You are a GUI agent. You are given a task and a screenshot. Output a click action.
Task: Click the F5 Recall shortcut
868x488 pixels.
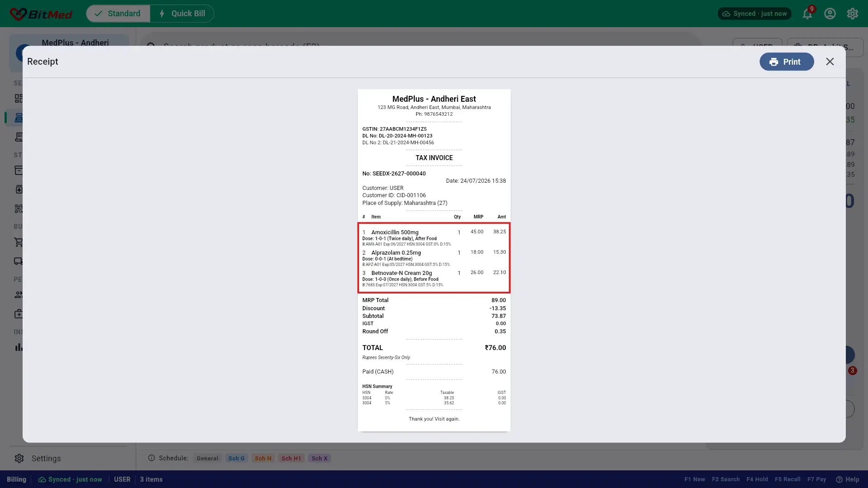point(787,479)
